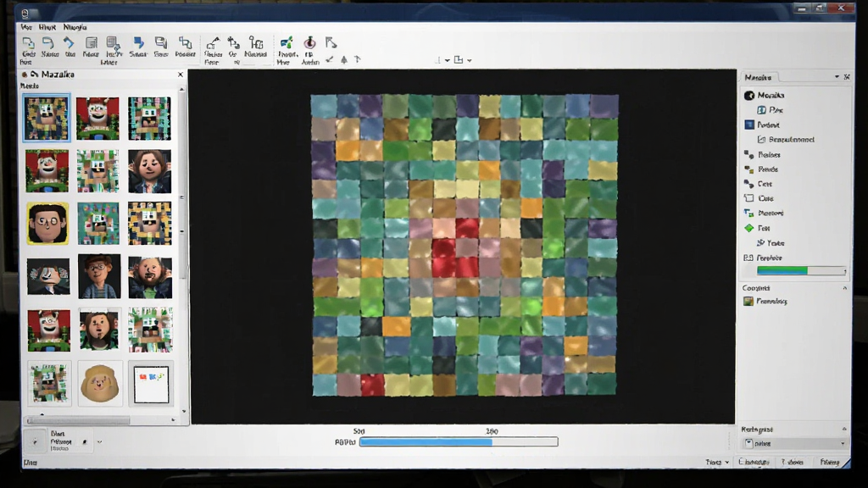Viewport: 868px width, 488px height.
Task: Open the leftmost menu in the menu bar
Action: [26, 27]
